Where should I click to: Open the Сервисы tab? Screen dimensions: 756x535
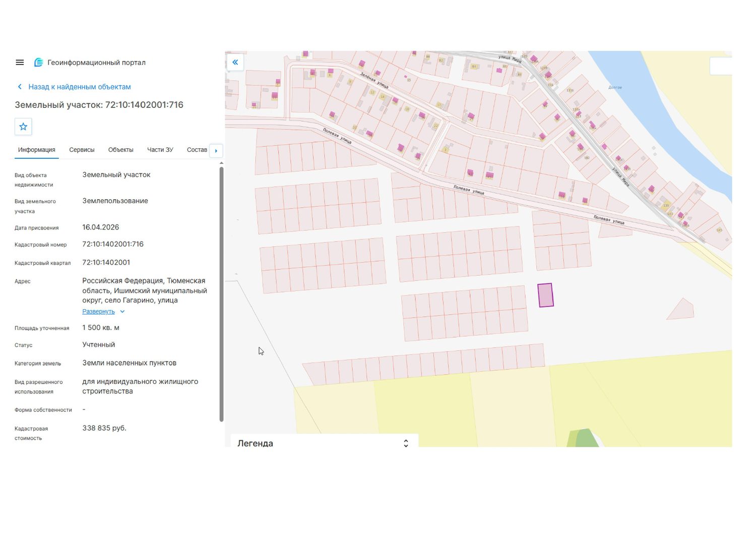pos(82,150)
